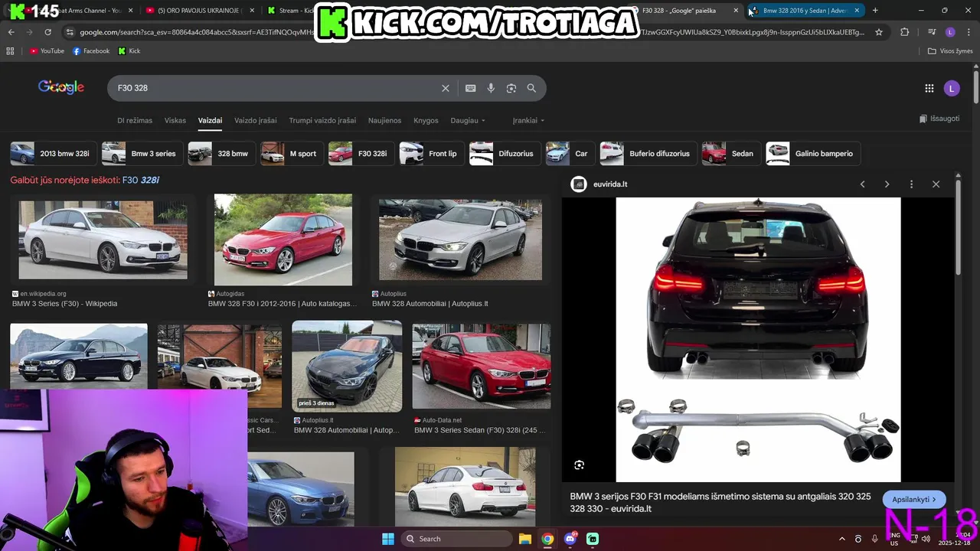Open the euvirida.lt source link in preview panel
Image resolution: width=980 pixels, height=551 pixels.
pyautogui.click(x=610, y=184)
